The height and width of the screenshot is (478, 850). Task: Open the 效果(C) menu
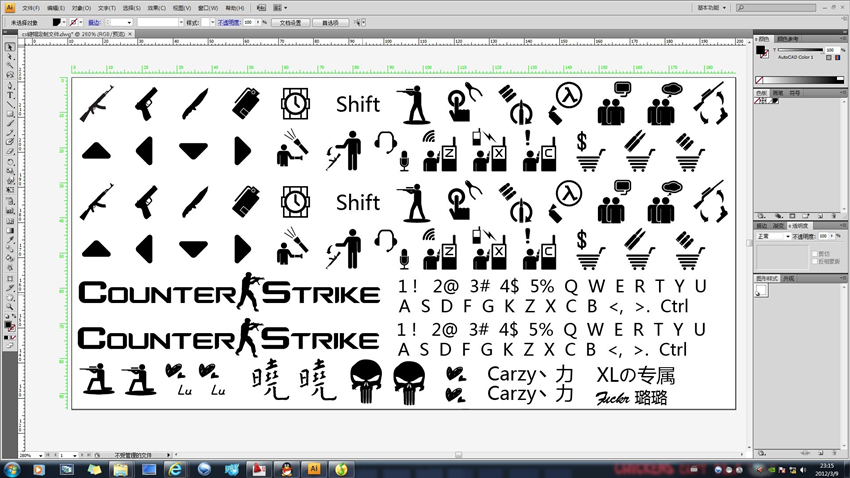pos(157,8)
